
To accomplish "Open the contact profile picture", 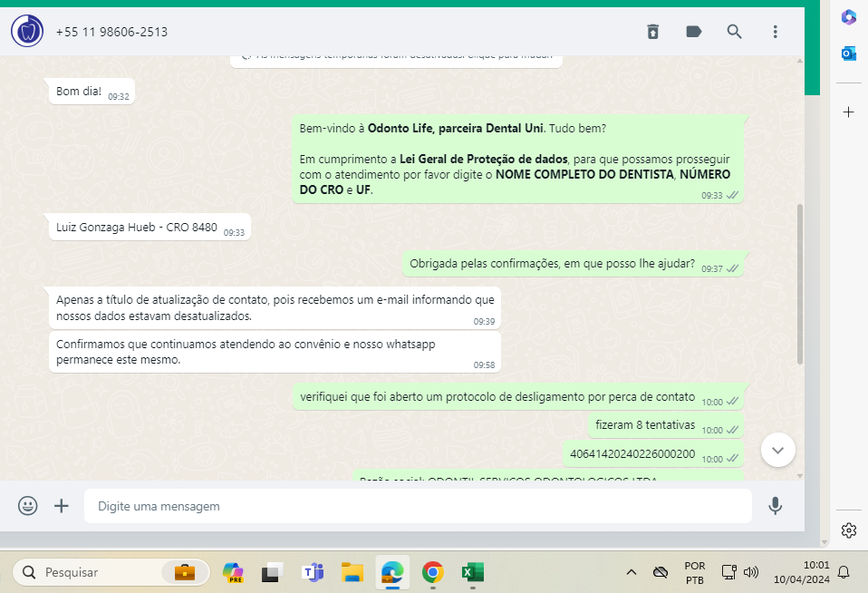I will pyautogui.click(x=27, y=31).
